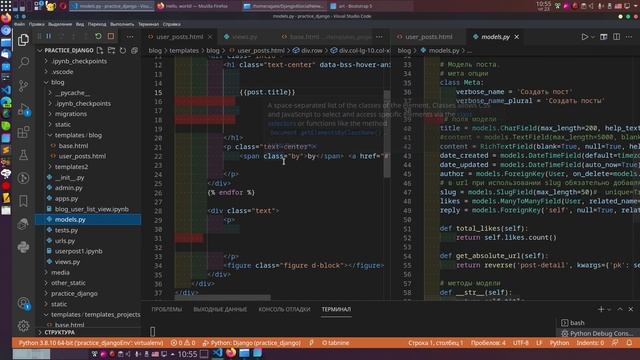The image size is (640, 360).
Task: Pause the debug session
Action: coord(49,36)
